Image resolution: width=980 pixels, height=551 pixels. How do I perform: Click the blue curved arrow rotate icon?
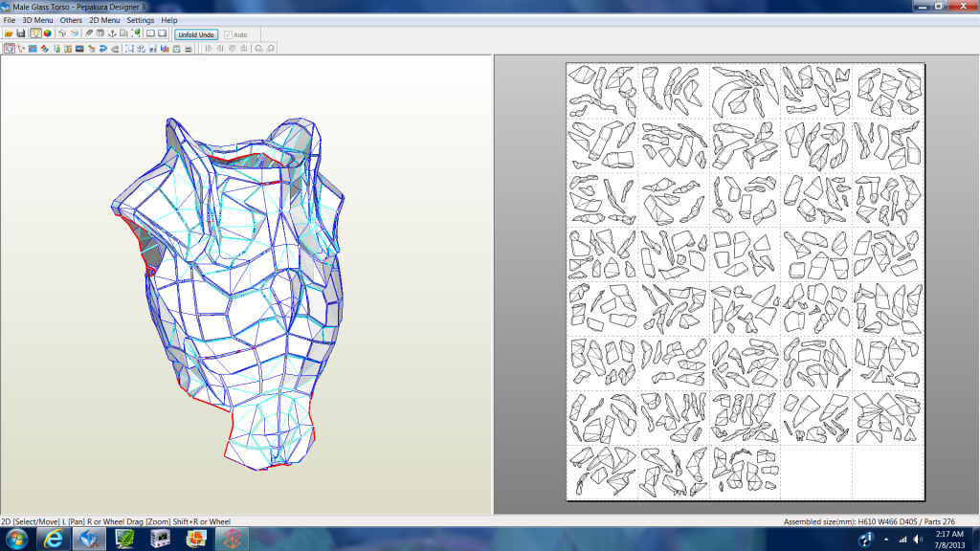pyautogui.click(x=103, y=48)
